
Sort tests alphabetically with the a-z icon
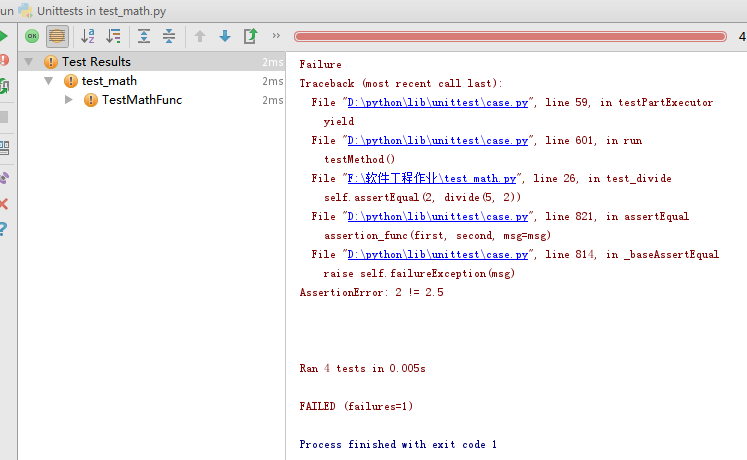pyautogui.click(x=88, y=36)
